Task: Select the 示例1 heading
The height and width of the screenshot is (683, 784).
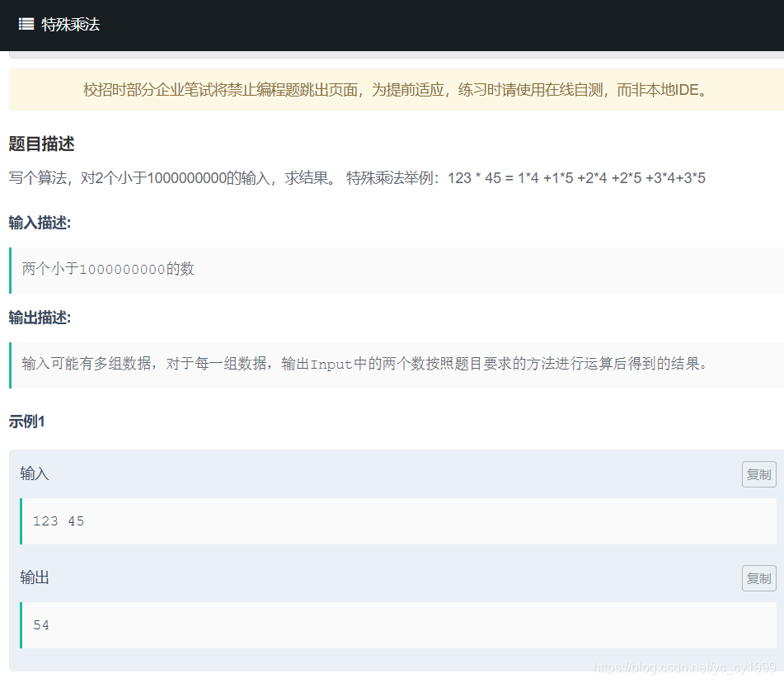Action: tap(26, 422)
